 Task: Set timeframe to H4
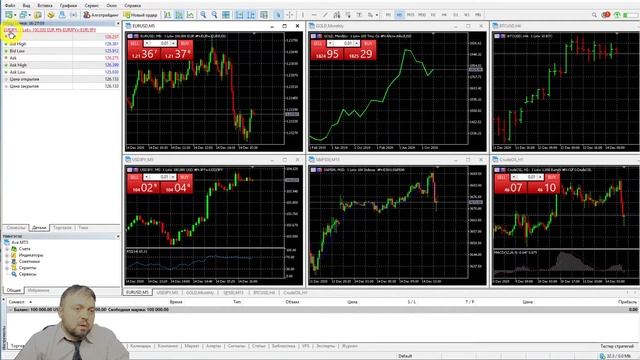(444, 15)
